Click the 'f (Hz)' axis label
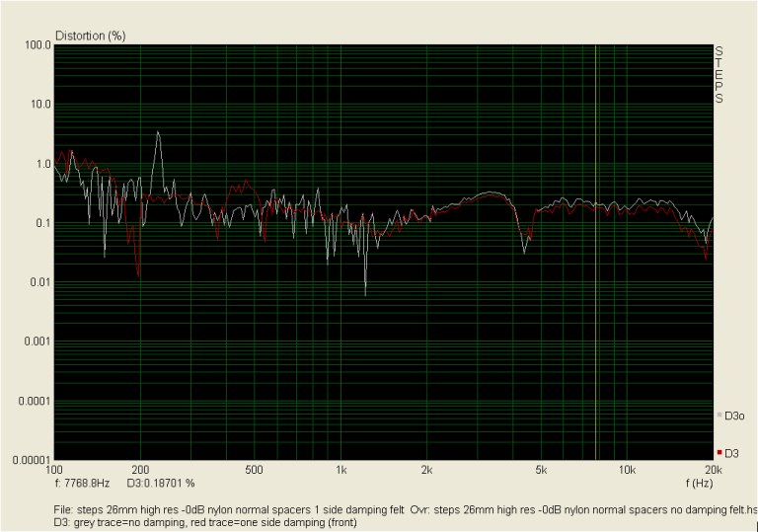 (699, 483)
